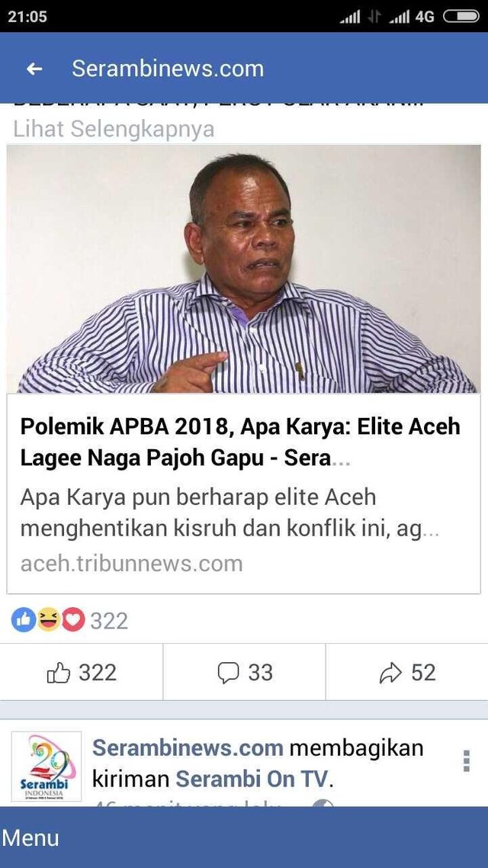This screenshot has width=488, height=868.
Task: Click the laughing haha reaction emoji
Action: point(49,620)
